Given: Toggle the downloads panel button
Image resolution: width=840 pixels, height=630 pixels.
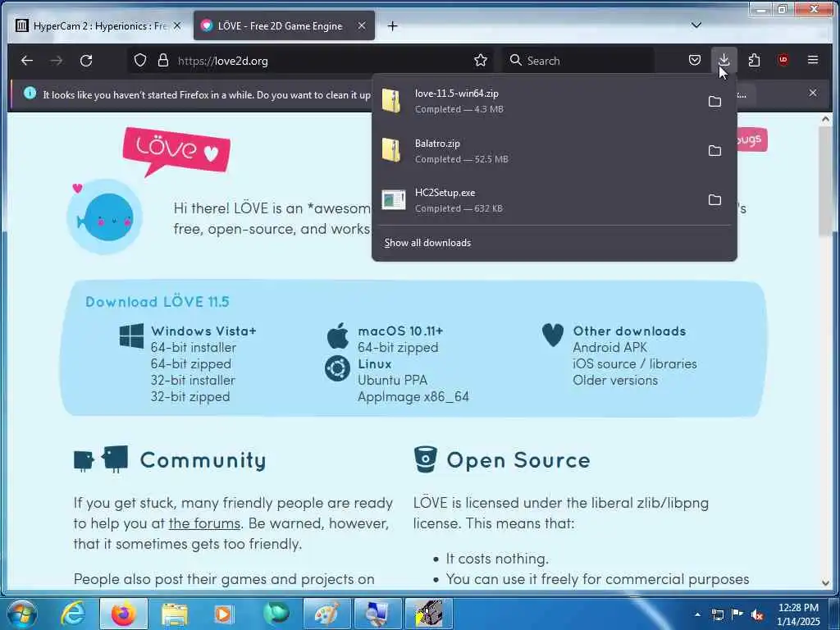Looking at the screenshot, I should (724, 59).
